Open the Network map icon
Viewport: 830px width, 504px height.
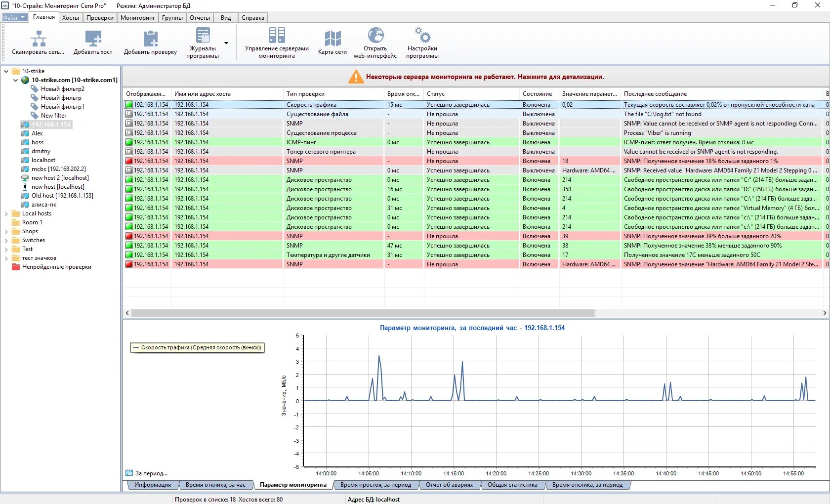pyautogui.click(x=332, y=38)
